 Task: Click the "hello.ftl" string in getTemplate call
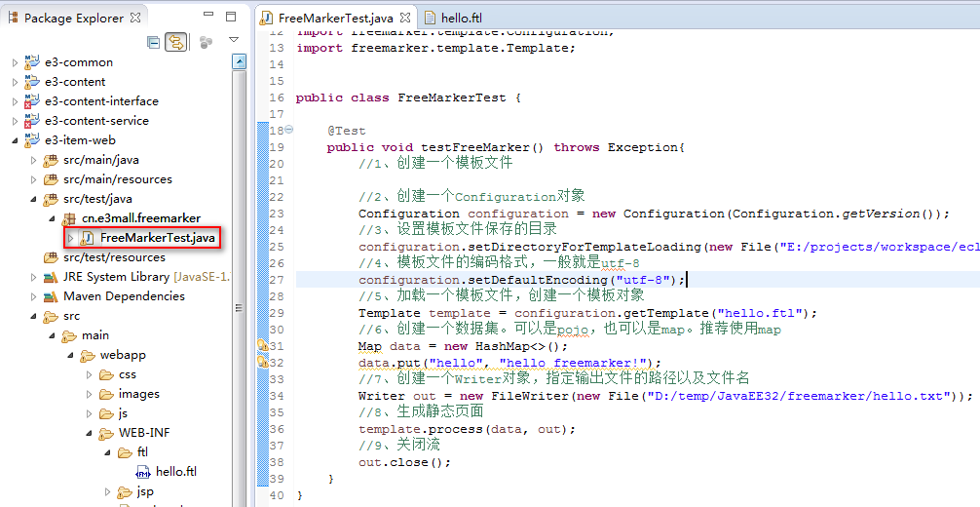click(760, 313)
